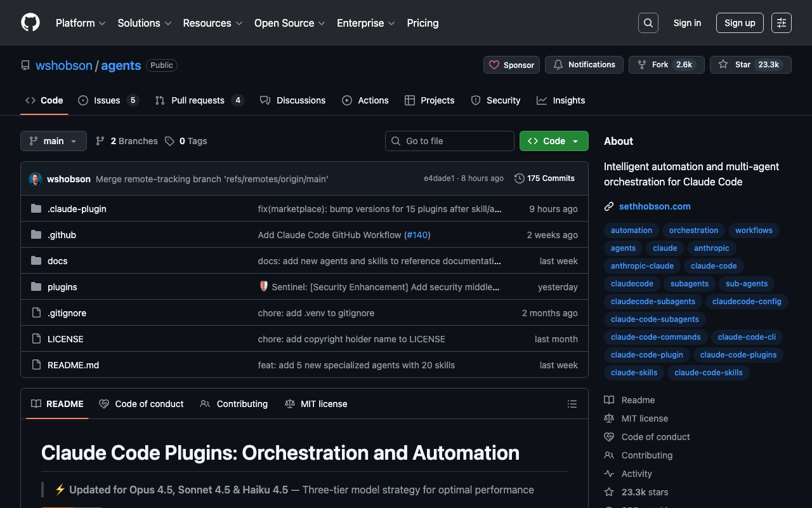
Task: Open the sethhobson.com website link
Action: coord(655,206)
